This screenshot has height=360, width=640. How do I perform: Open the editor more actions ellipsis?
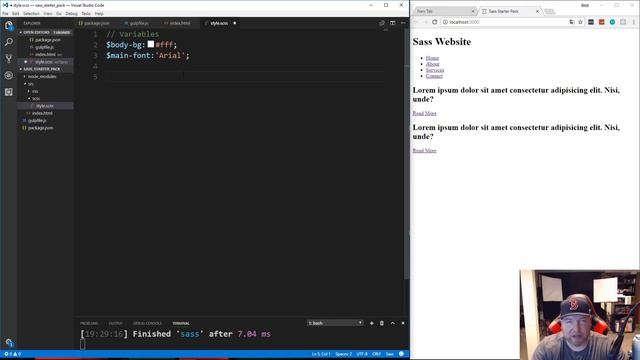(x=403, y=23)
